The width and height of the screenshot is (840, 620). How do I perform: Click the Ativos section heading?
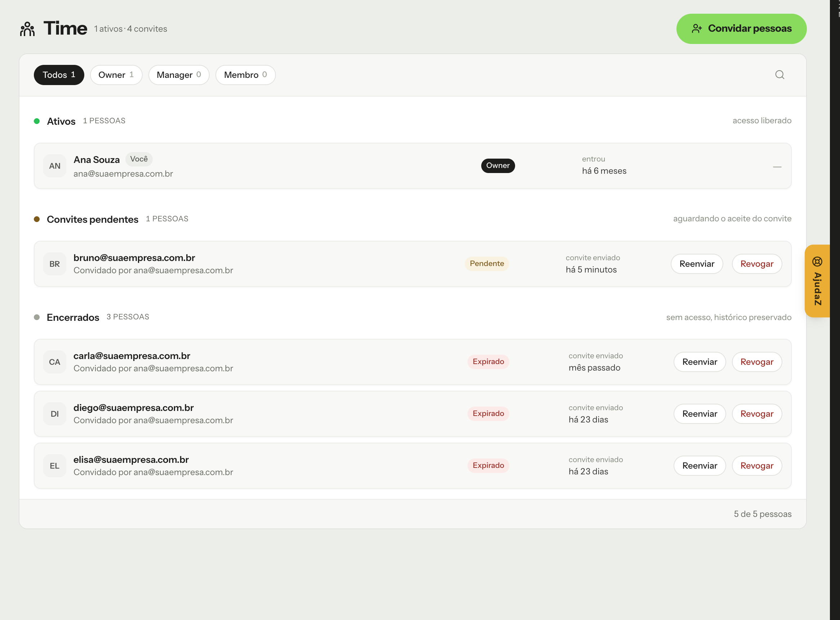coord(61,121)
